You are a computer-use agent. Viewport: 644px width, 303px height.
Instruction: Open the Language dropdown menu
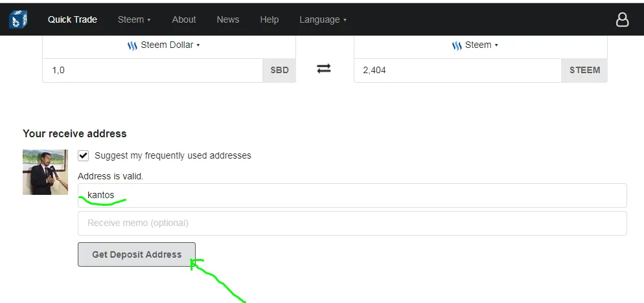[x=323, y=19]
